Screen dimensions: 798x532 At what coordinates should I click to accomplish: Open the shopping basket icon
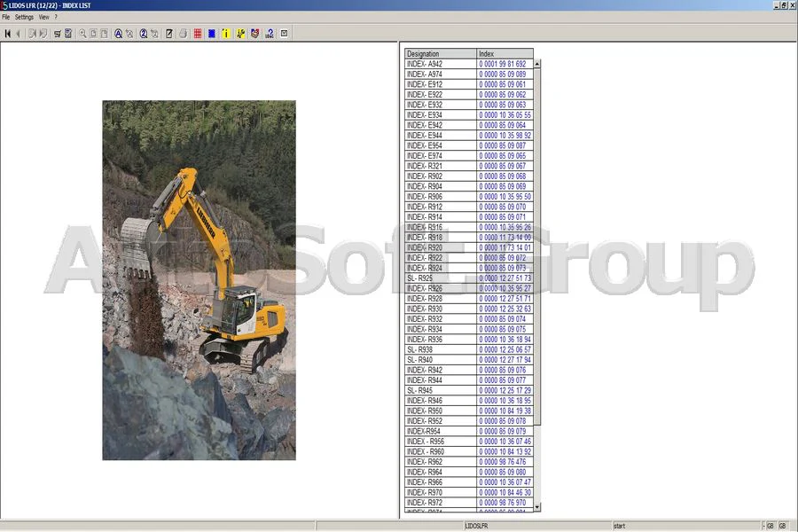254,33
